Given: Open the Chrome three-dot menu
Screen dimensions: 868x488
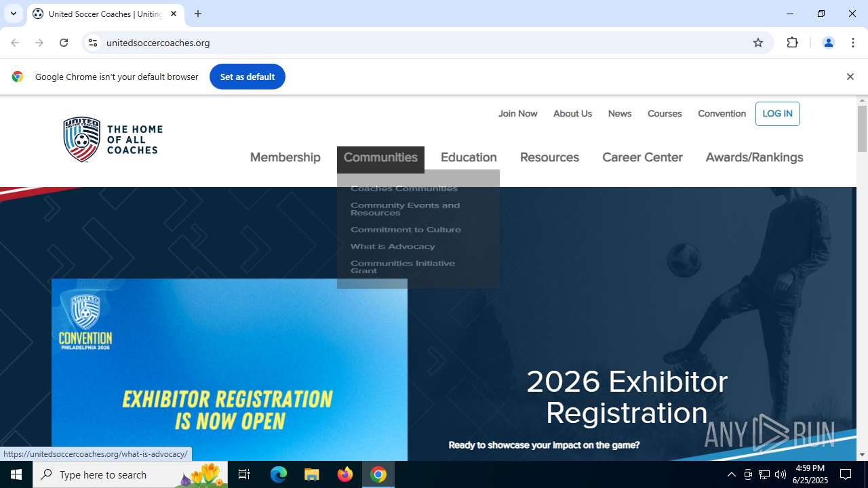Looking at the screenshot, I should point(853,43).
